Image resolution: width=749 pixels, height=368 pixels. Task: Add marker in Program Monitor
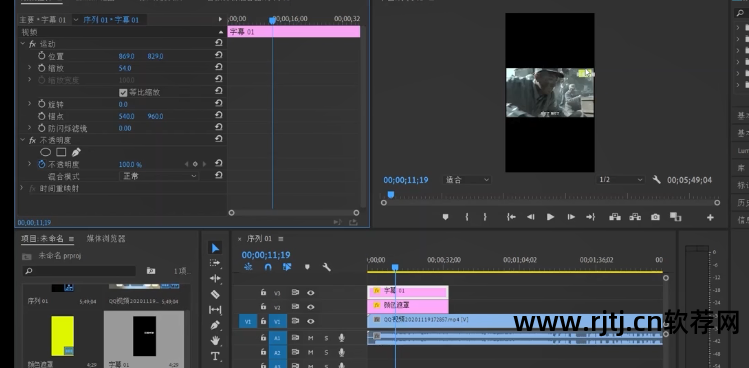pos(446,217)
